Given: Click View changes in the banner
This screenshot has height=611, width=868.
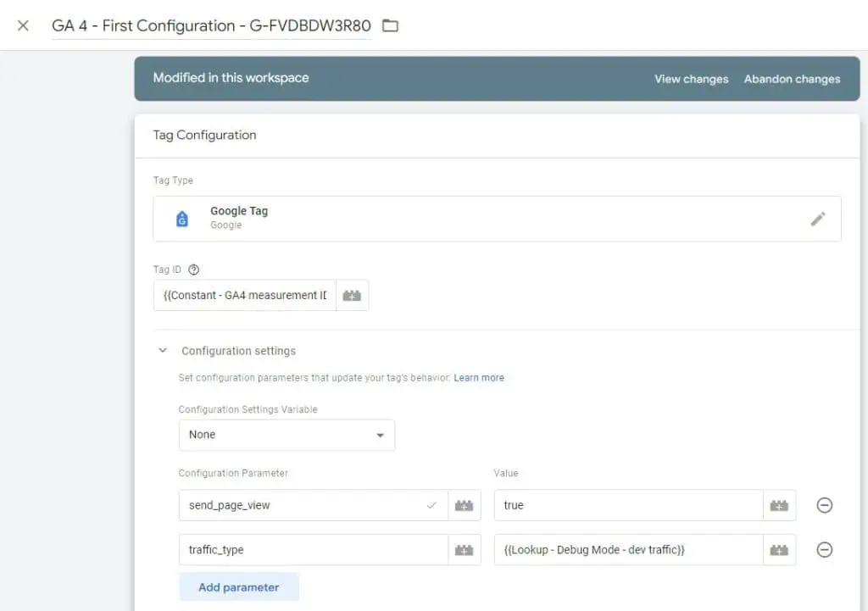Looking at the screenshot, I should (x=690, y=79).
